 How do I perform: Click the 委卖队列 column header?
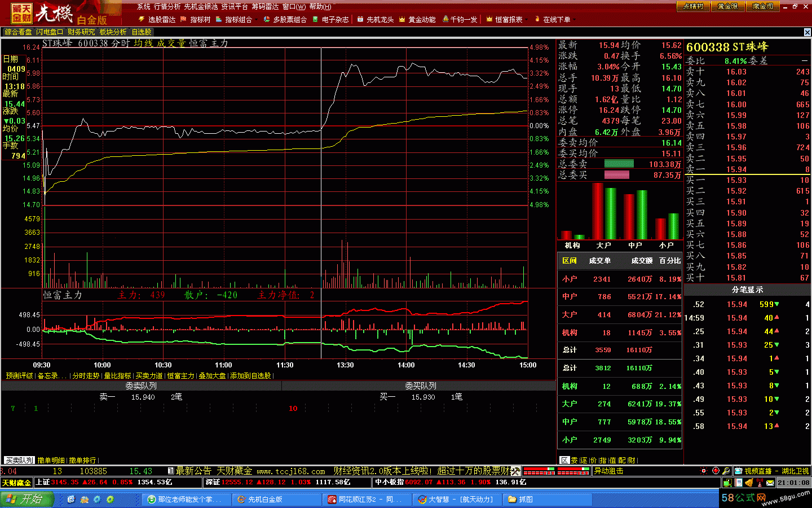(141, 386)
